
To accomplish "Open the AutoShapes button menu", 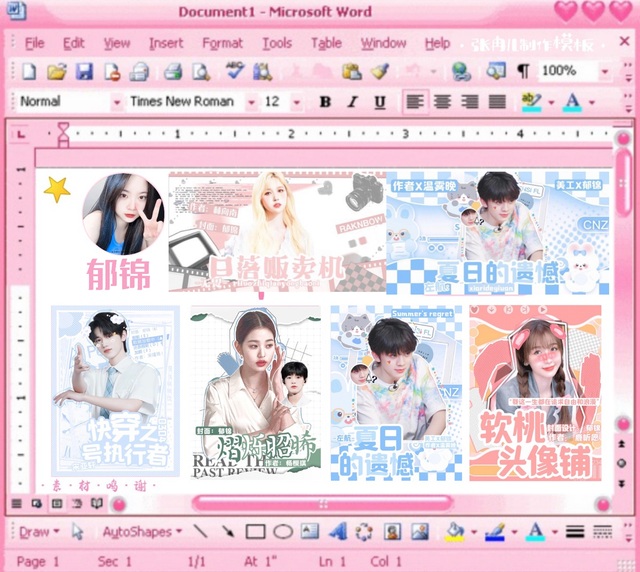I will pyautogui.click(x=140, y=532).
